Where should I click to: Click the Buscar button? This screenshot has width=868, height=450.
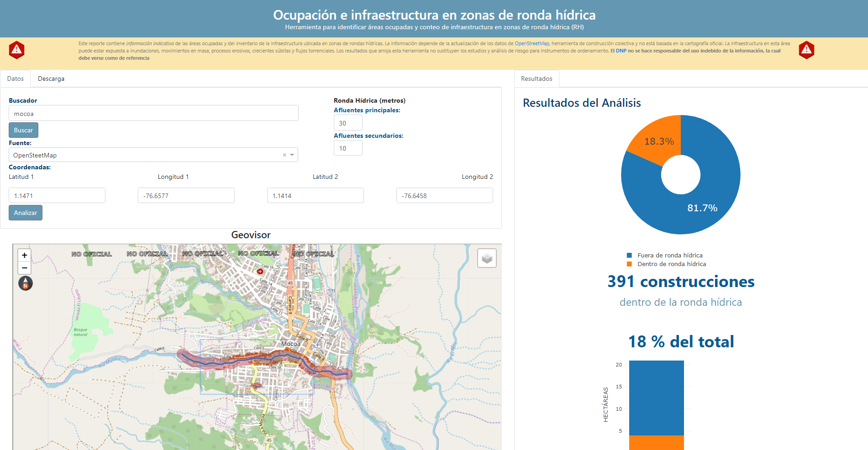23,130
